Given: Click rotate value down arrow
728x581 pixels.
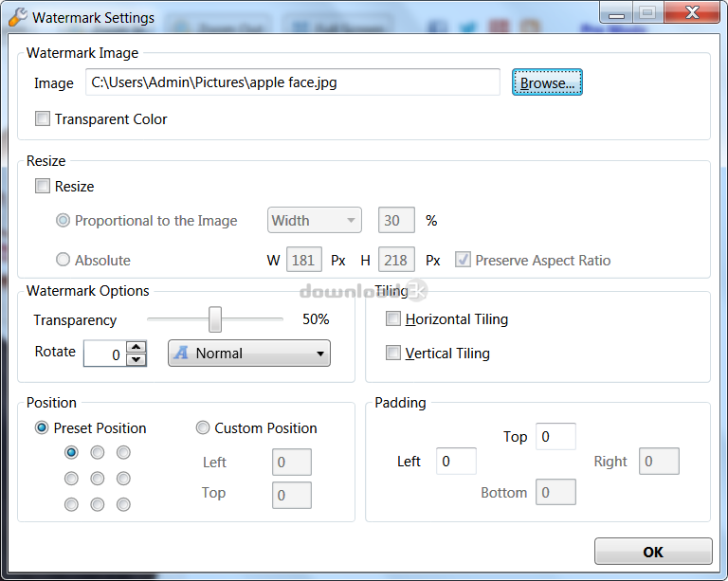Looking at the screenshot, I should [x=136, y=359].
